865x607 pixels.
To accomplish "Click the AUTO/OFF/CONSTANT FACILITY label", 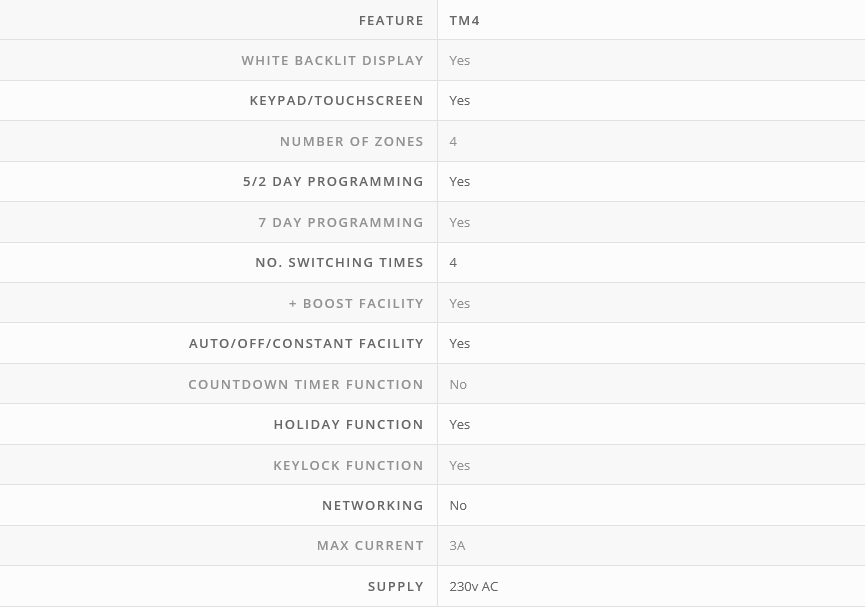I will point(306,343).
